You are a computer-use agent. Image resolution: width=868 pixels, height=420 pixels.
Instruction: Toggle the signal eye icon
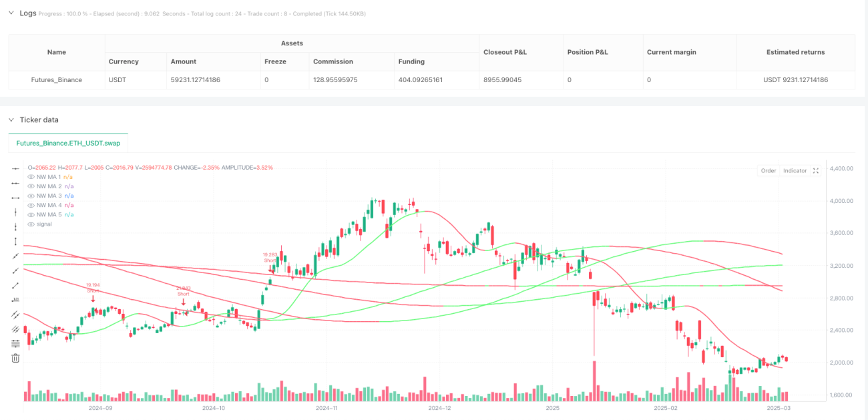tap(31, 224)
